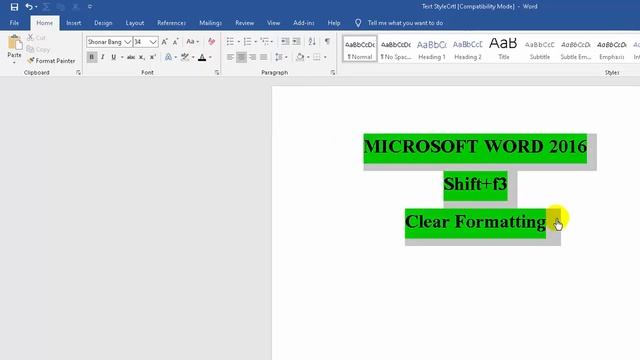This screenshot has width=640, height=360.
Task: Switch to the References tab
Action: pos(171,23)
